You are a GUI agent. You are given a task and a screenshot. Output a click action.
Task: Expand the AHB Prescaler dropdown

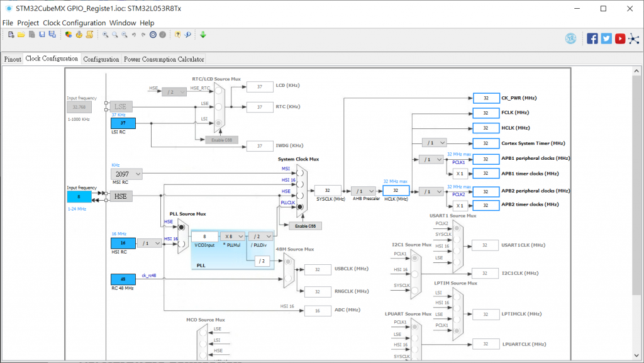click(x=364, y=191)
